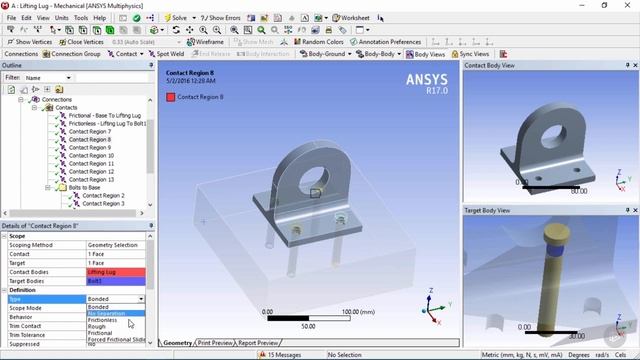640x360 pixels.
Task: Choose Frictionless in Type list
Action: (116, 320)
